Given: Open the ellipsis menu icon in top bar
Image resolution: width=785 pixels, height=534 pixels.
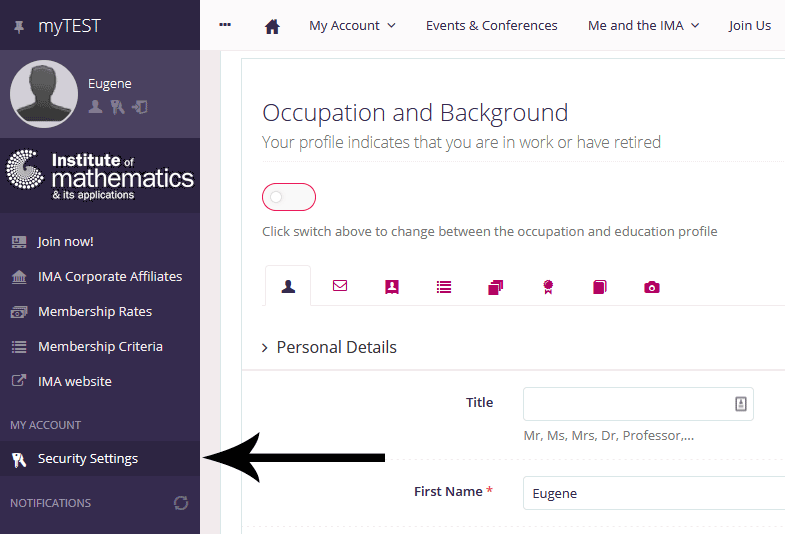Looking at the screenshot, I should click(225, 25).
